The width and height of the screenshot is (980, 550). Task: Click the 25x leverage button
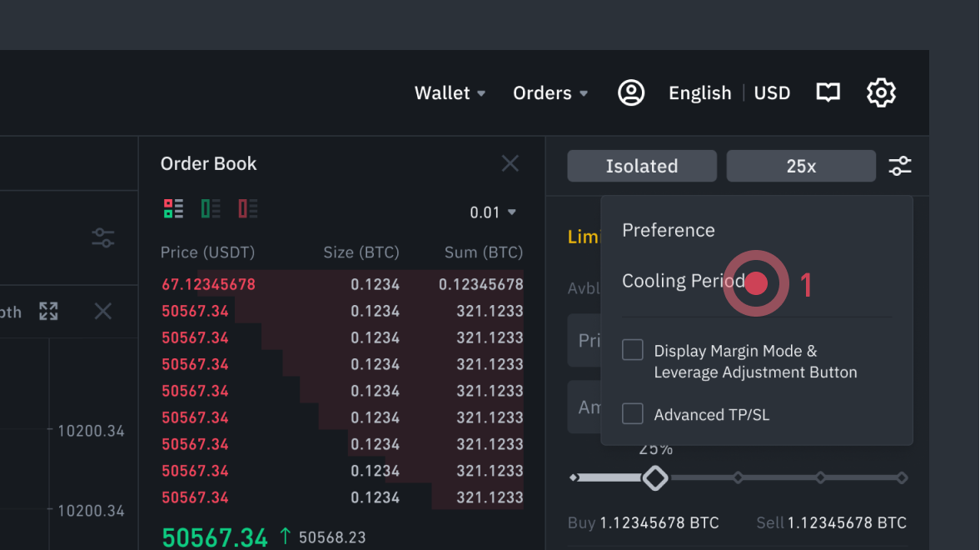coord(801,166)
